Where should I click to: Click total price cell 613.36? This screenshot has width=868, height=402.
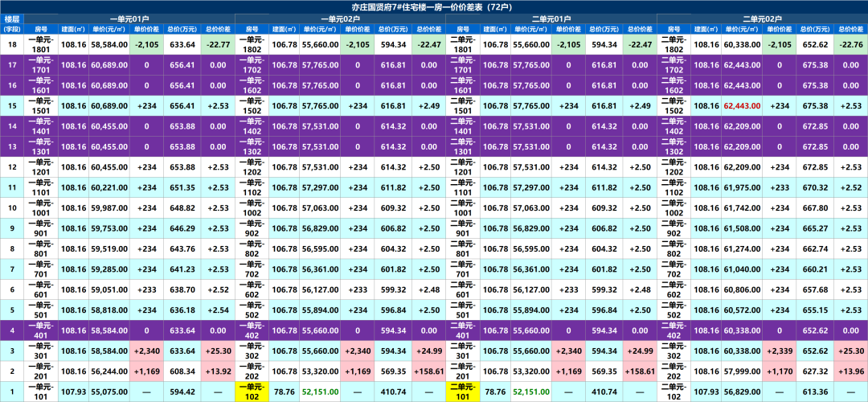(815, 392)
